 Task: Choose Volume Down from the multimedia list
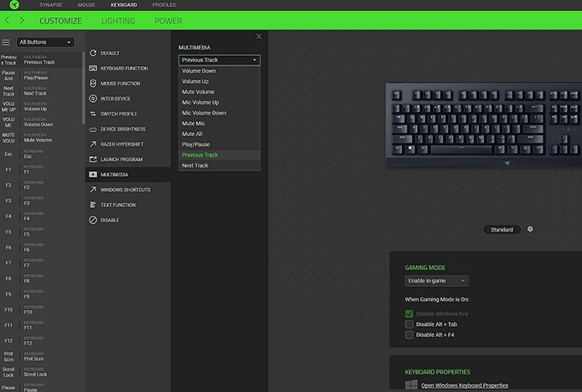tap(219, 71)
